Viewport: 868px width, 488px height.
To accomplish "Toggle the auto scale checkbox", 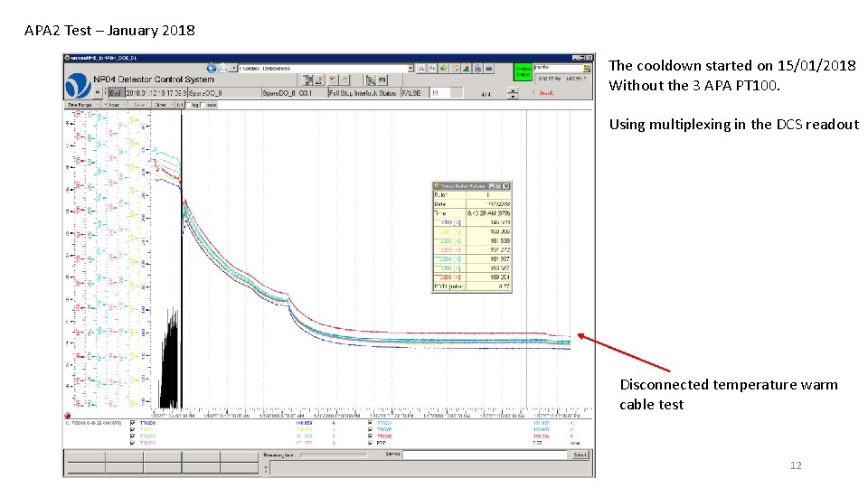I will [202, 105].
